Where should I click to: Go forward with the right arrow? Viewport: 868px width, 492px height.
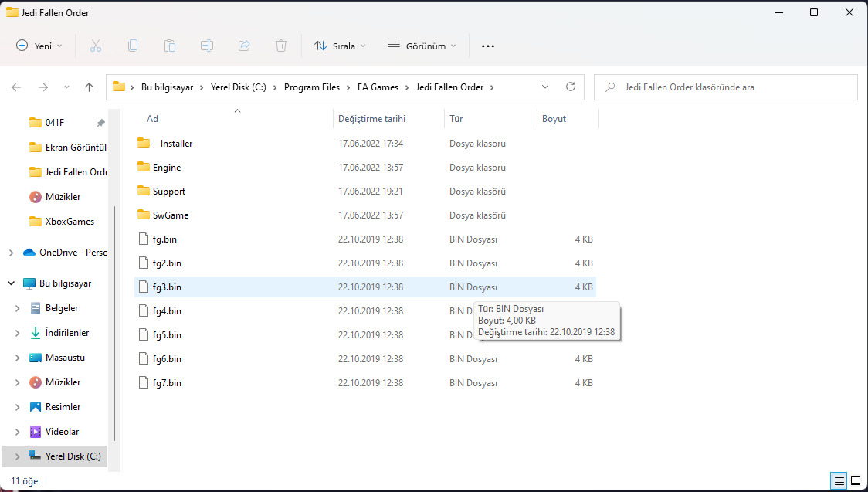point(43,87)
